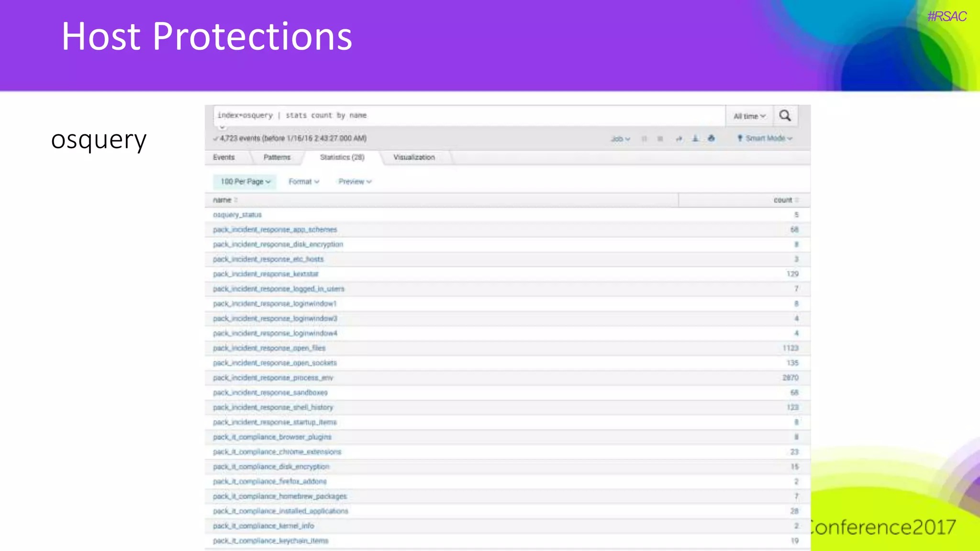Expand the search bar chevron
980x551 pixels.
click(222, 127)
